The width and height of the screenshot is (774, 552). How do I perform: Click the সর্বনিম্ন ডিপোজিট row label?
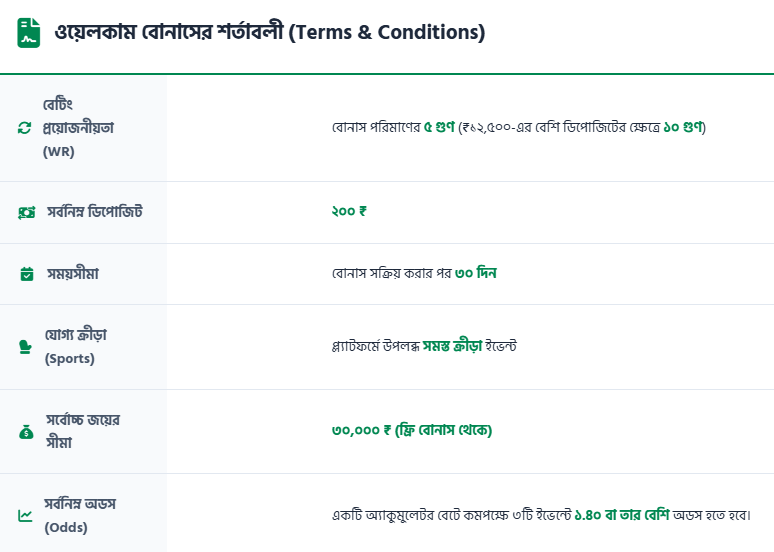[x=94, y=212]
